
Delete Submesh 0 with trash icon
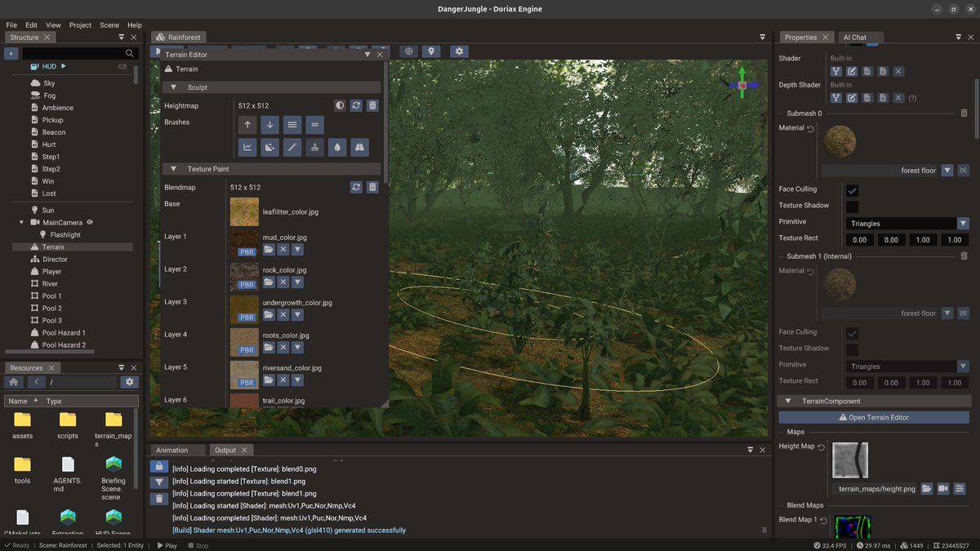(964, 113)
